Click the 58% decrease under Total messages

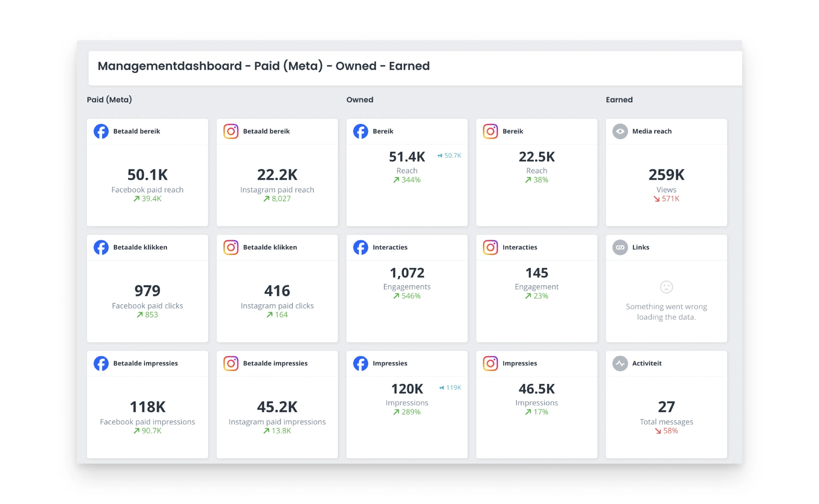(x=667, y=431)
